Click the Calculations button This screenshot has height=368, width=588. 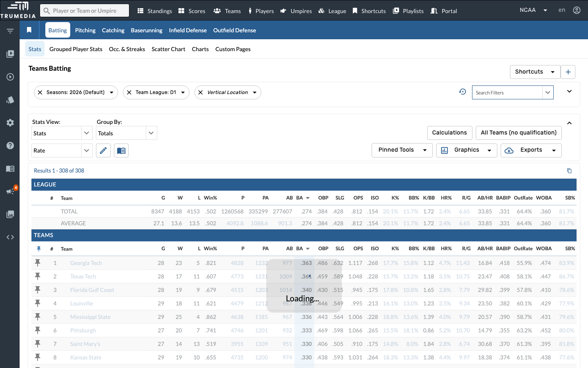450,132
